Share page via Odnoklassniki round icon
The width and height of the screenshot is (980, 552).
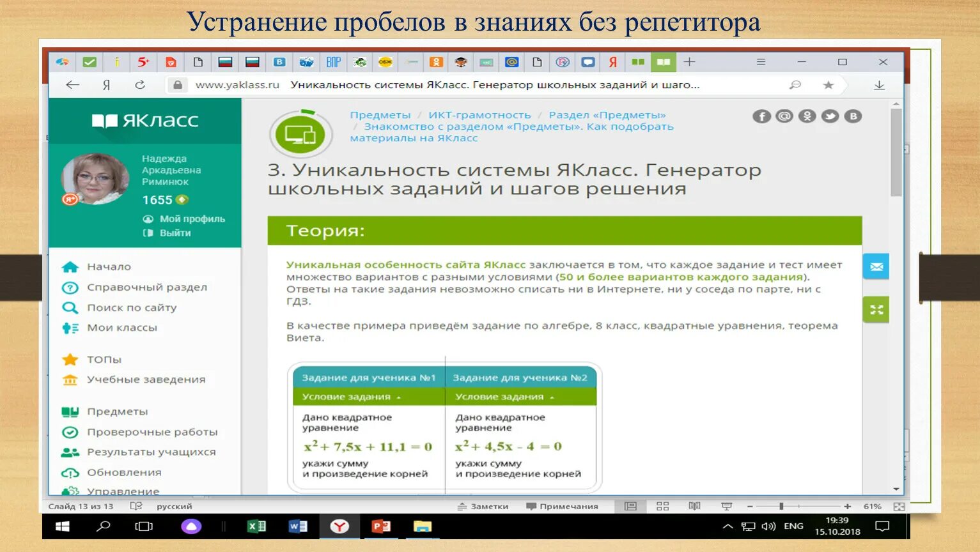coord(807,116)
